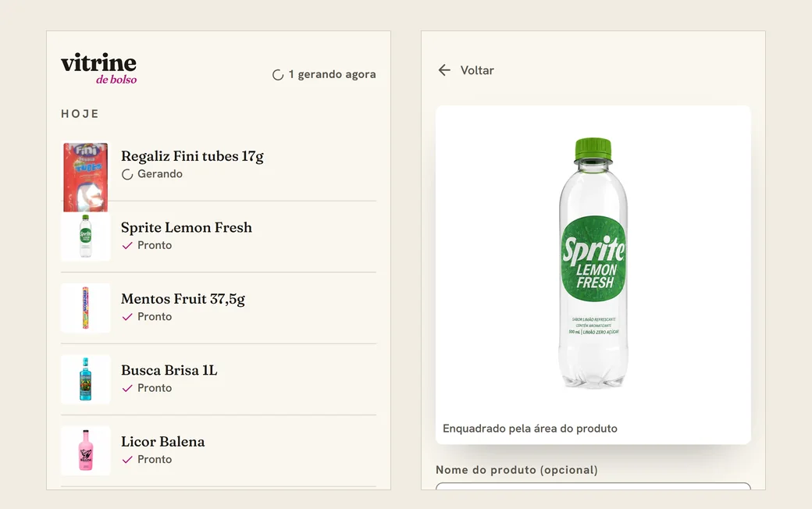812x509 pixels.
Task: Select the blue Busca Brisa bottle thumbnail
Action: (85, 379)
